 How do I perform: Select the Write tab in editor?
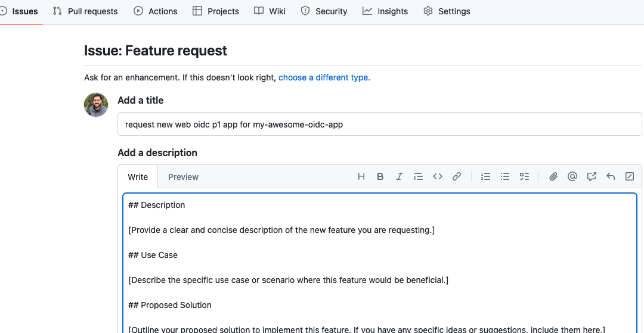[138, 177]
